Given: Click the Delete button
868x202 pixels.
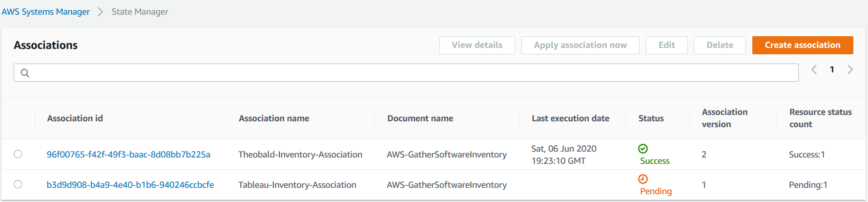Looking at the screenshot, I should click(720, 45).
